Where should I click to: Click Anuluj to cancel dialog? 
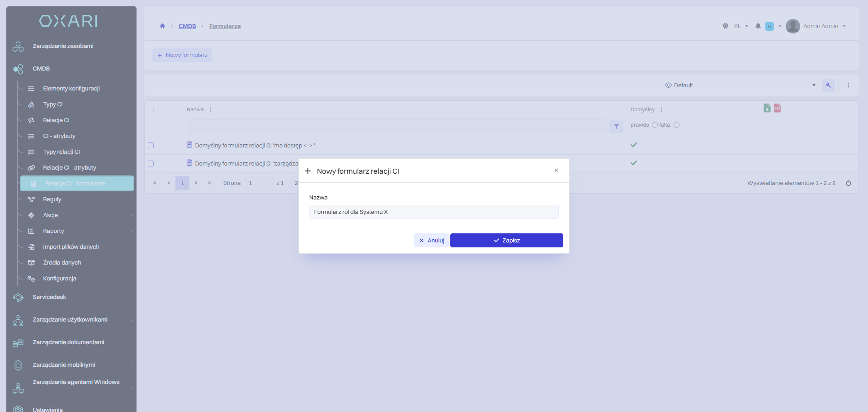(x=431, y=241)
